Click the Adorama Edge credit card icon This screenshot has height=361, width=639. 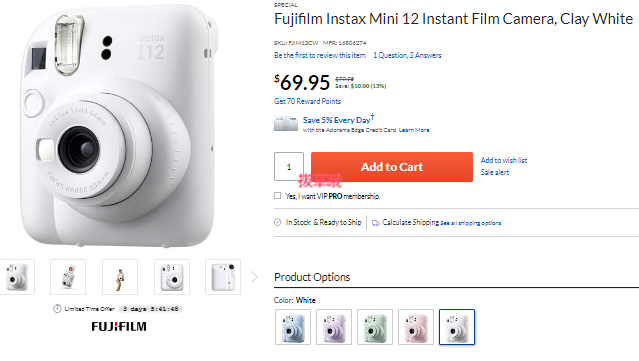coord(286,124)
